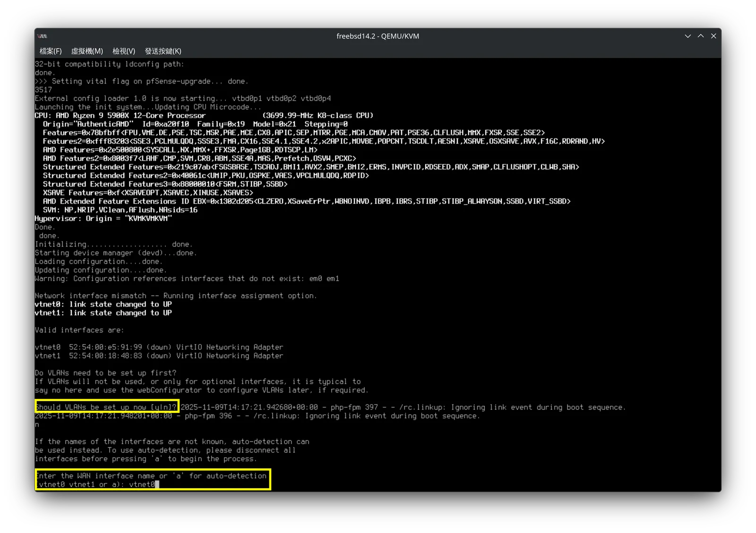756x533 pixels.
Task: Open the 檔案(F) menu
Action: click(x=51, y=51)
